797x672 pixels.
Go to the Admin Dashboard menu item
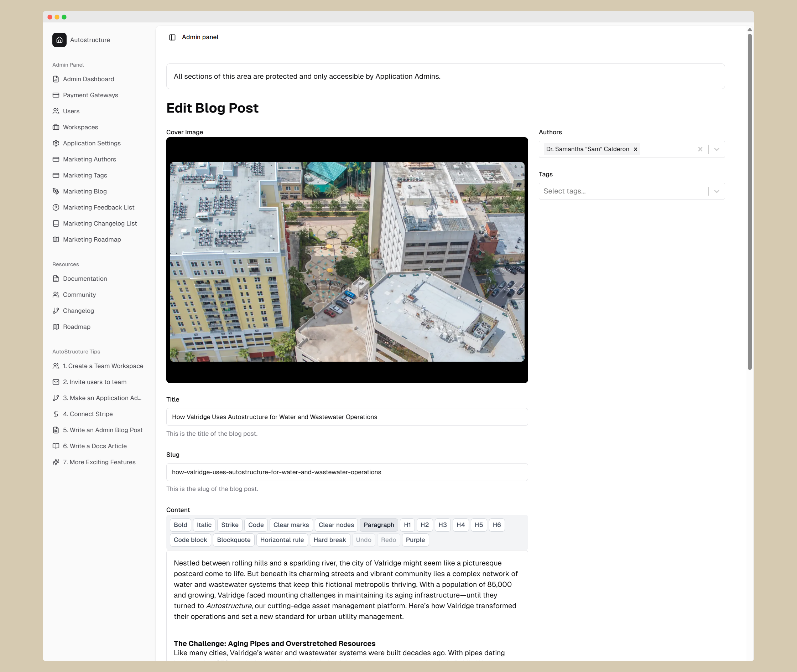coord(88,79)
